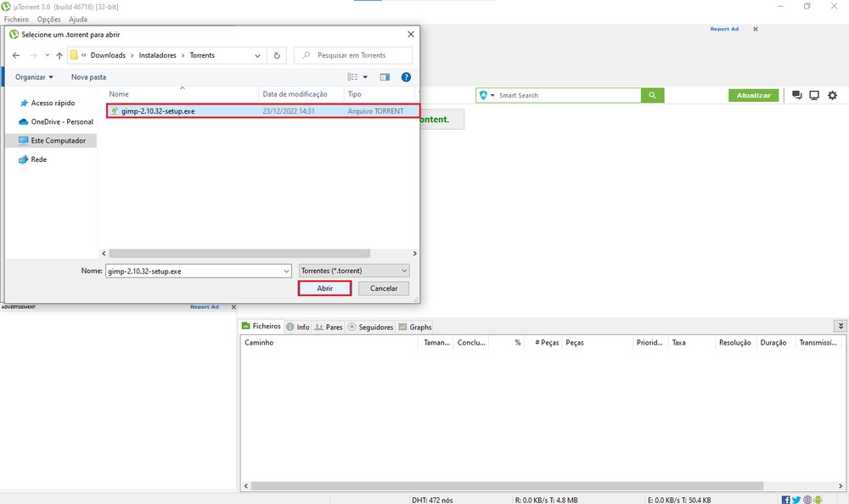Click the navigate up arrow in the dialog
This screenshot has width=849, height=504.
[59, 55]
